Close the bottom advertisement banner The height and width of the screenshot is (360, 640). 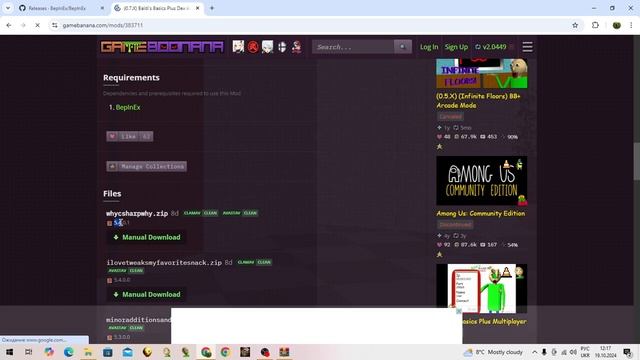[x=459, y=311]
